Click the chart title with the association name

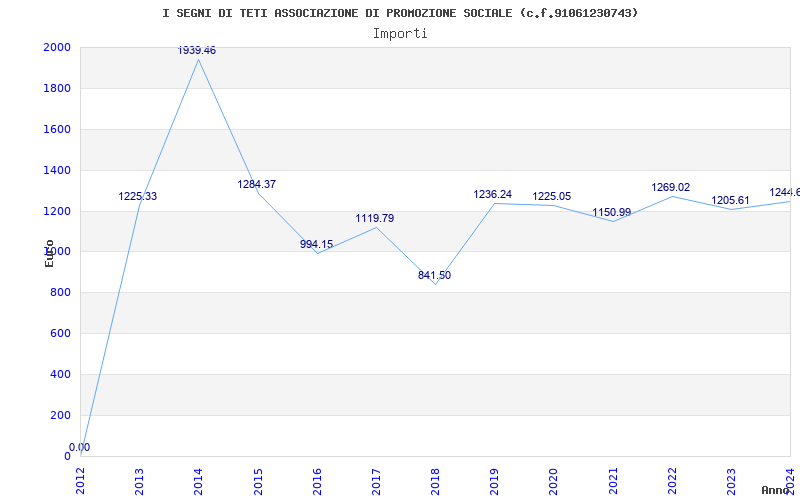[x=400, y=13]
